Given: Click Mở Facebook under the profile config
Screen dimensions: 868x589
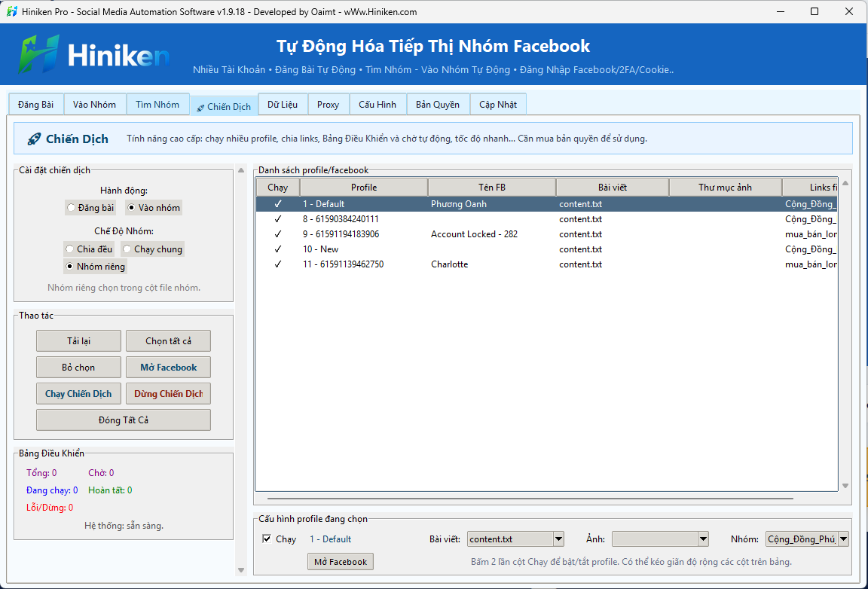Looking at the screenshot, I should tap(341, 562).
